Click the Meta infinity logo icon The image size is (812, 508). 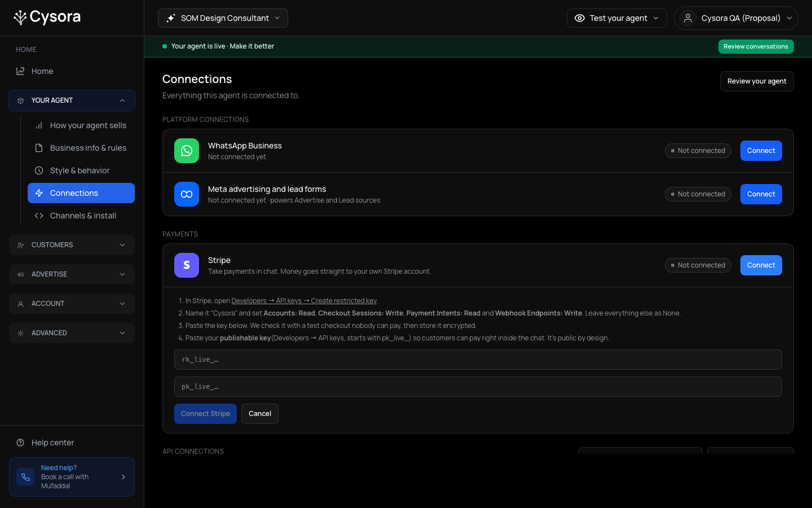[187, 194]
